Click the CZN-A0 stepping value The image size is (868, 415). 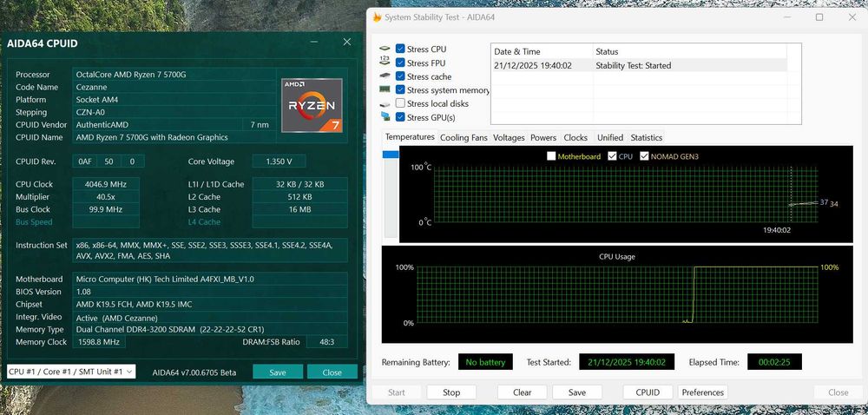(174, 112)
